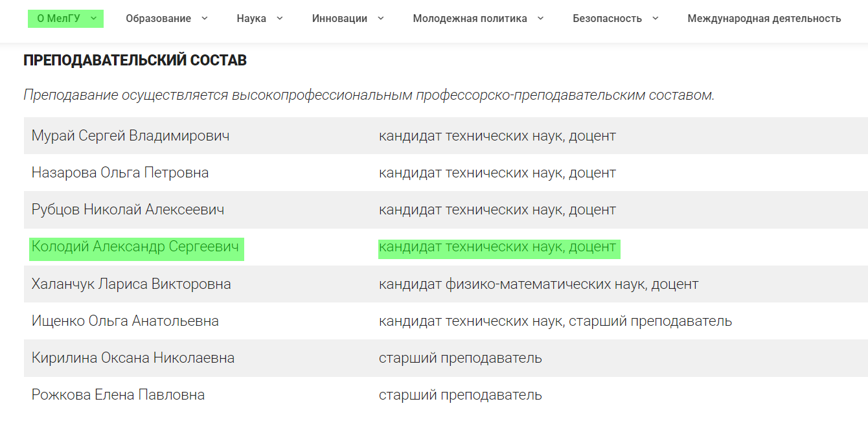Open the profile of Кирилина Оксана Николаевна
868x432 pixels.
pos(132,358)
